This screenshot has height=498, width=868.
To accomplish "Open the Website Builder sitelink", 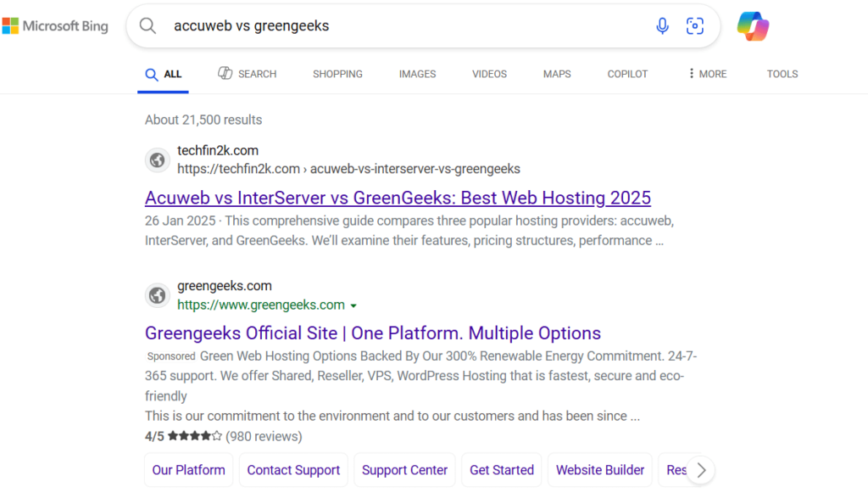I will [600, 470].
